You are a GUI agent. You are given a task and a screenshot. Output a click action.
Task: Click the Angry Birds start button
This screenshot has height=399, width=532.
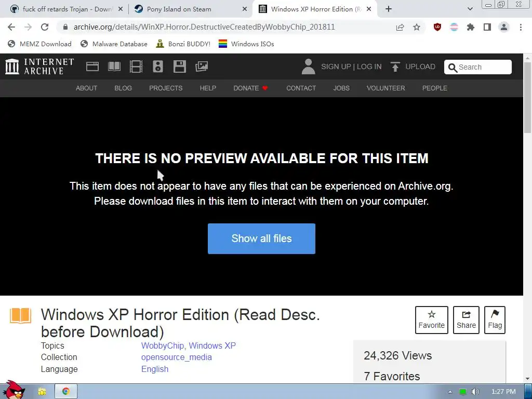pos(14,390)
